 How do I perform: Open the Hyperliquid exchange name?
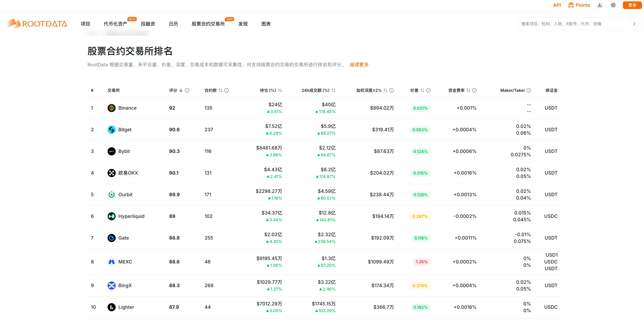click(x=131, y=216)
